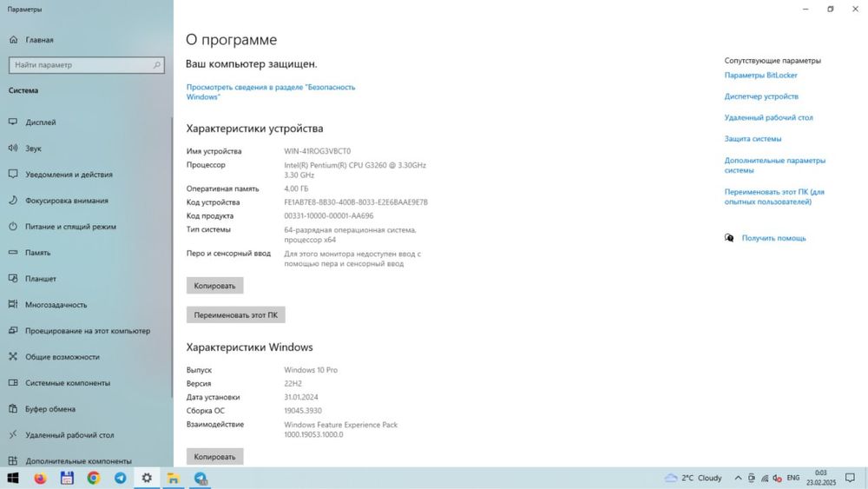Open the clock and date 23.02.2025
Image resolution: width=868 pixels, height=489 pixels.
pyautogui.click(x=821, y=478)
